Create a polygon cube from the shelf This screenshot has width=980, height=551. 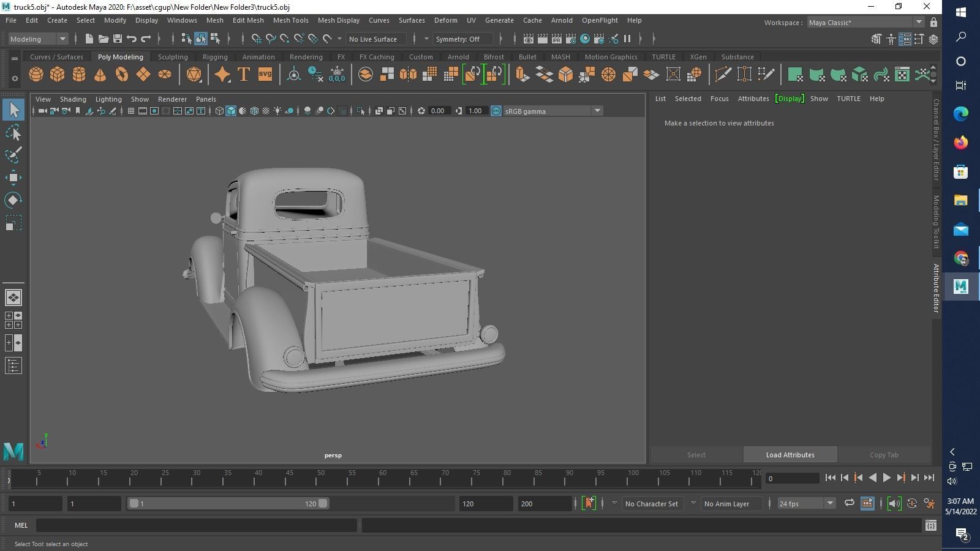57,75
